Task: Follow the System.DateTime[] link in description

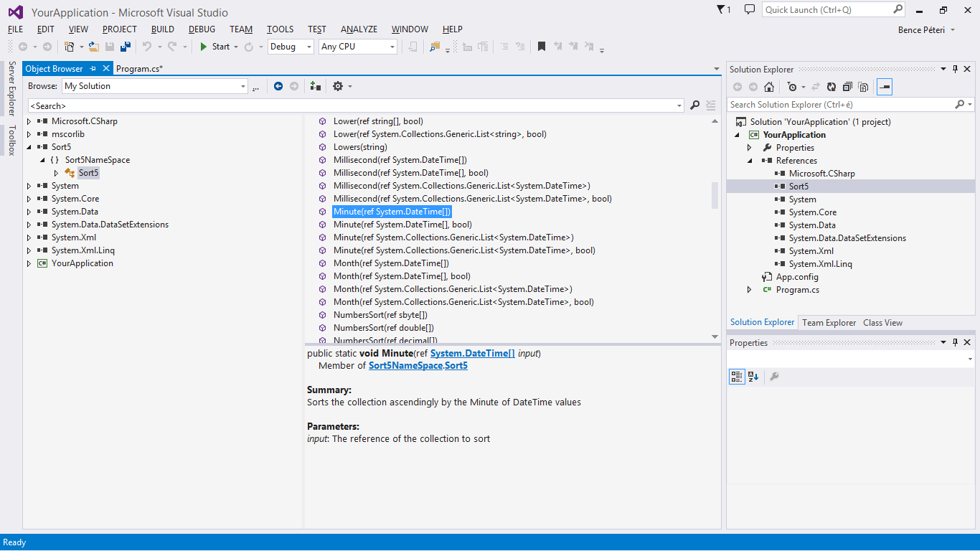Action: click(x=472, y=353)
